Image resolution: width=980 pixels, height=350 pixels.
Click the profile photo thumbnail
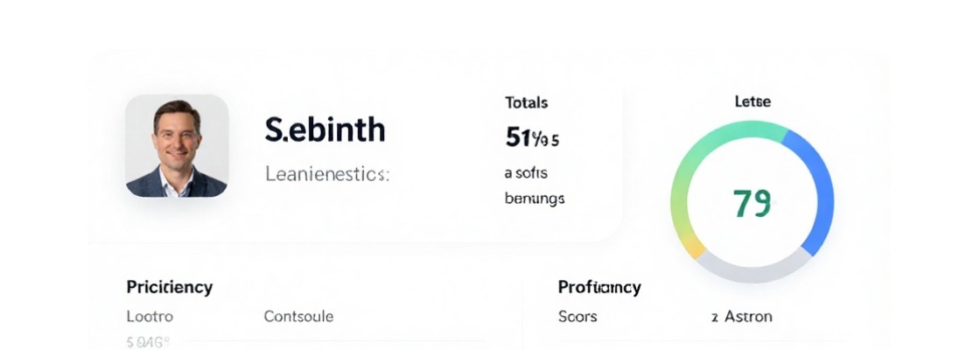click(177, 146)
